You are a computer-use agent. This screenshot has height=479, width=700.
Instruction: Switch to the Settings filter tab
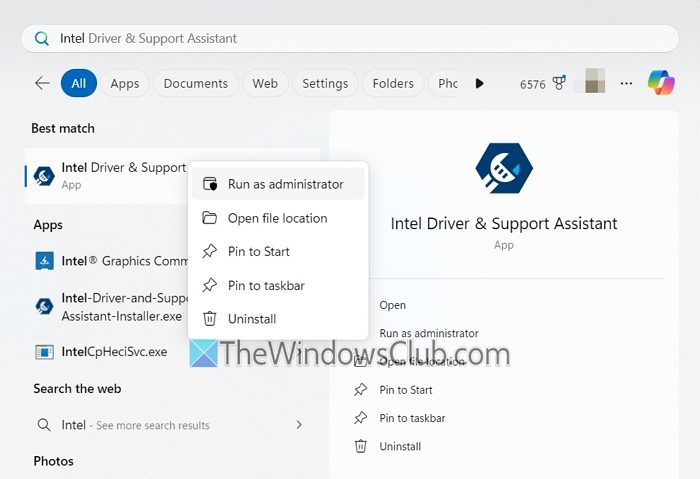coord(325,83)
